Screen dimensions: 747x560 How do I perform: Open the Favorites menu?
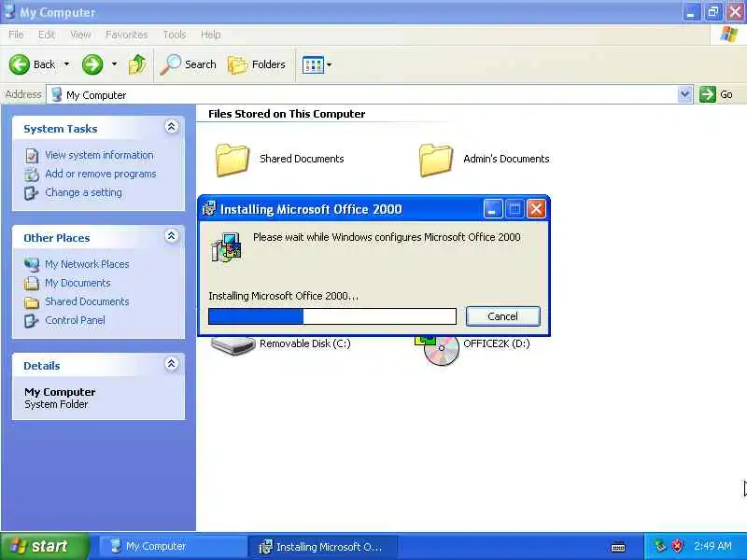tap(127, 35)
